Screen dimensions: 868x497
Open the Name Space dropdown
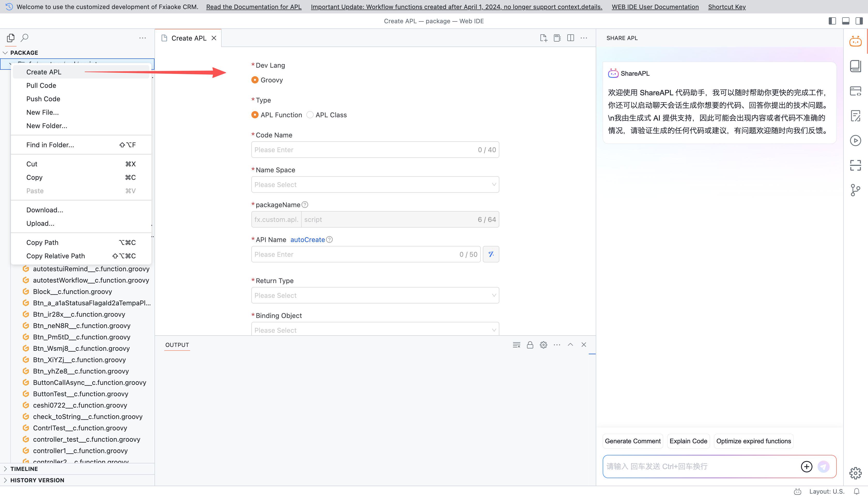375,185
